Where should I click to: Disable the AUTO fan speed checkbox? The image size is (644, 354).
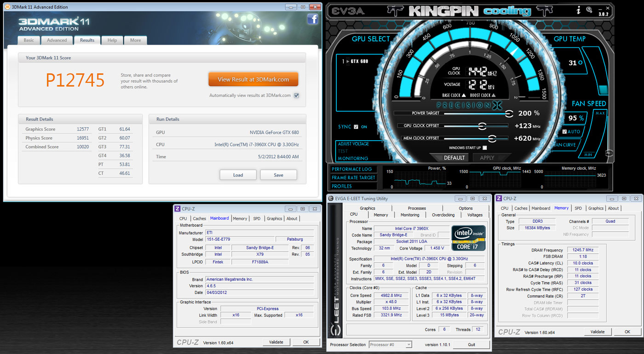tap(564, 132)
